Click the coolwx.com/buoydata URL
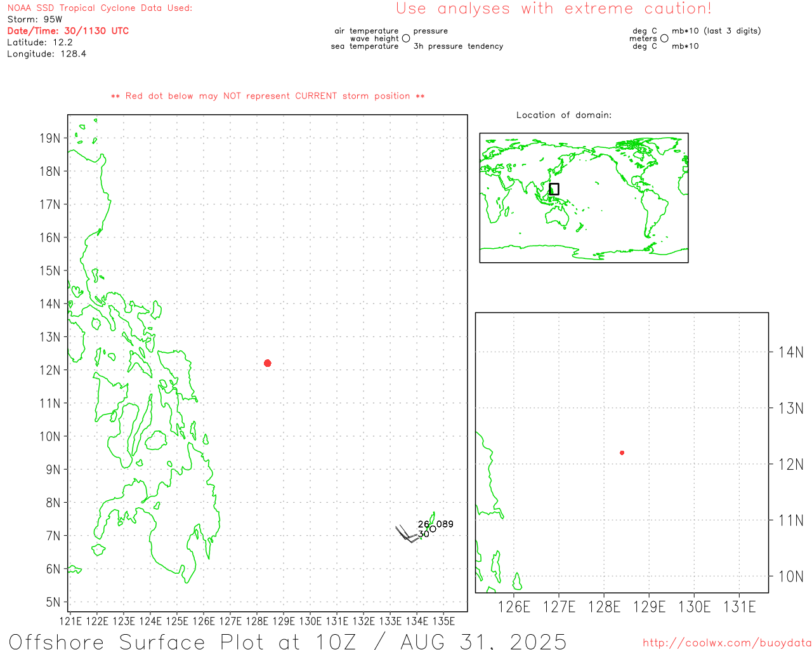This screenshot has width=812, height=650. click(727, 643)
